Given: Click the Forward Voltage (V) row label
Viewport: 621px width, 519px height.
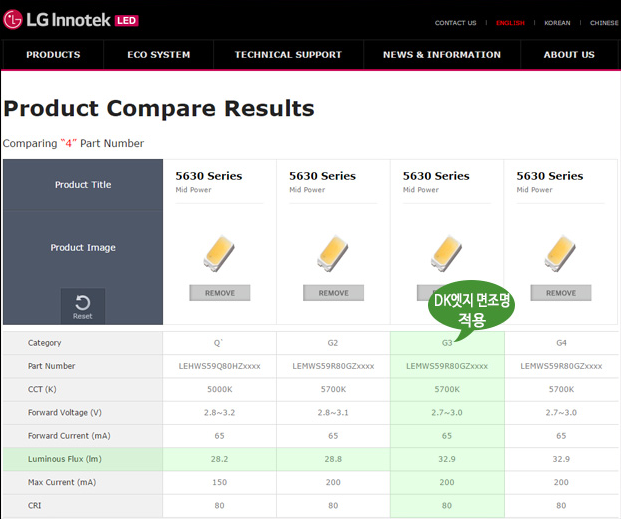Looking at the screenshot, I should [x=65, y=412].
